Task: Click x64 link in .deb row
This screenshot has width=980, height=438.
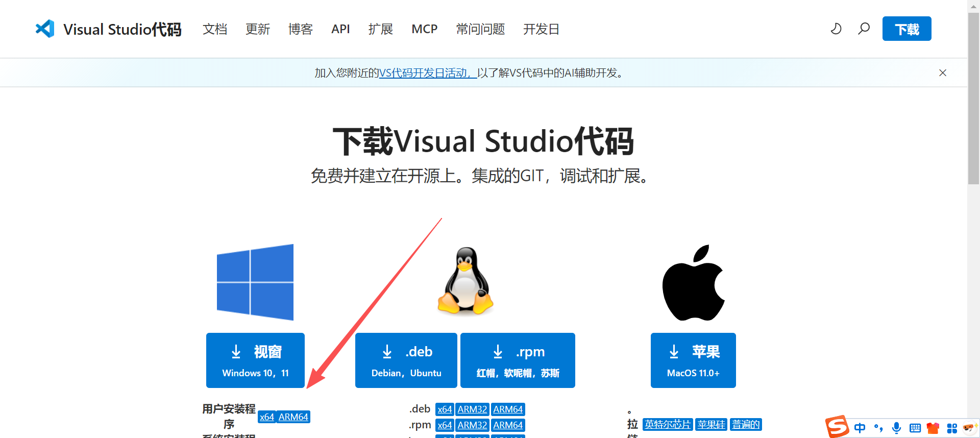Action: pyautogui.click(x=445, y=409)
